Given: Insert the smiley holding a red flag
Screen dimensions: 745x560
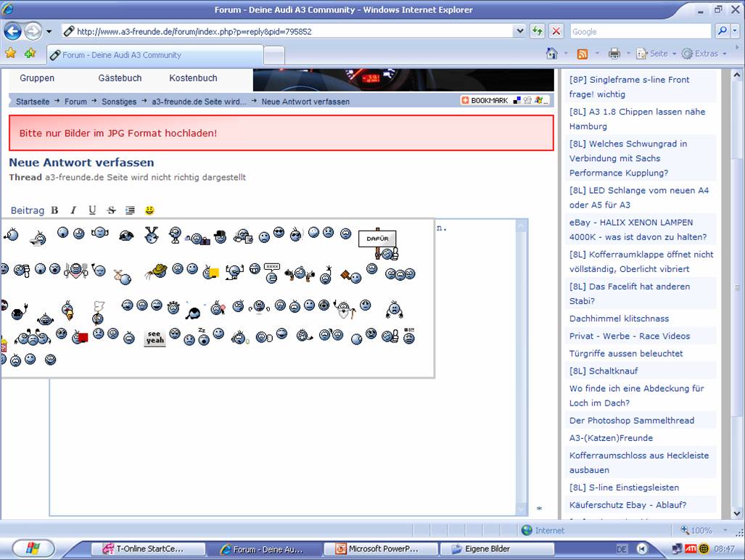Looking at the screenshot, I should [80, 337].
